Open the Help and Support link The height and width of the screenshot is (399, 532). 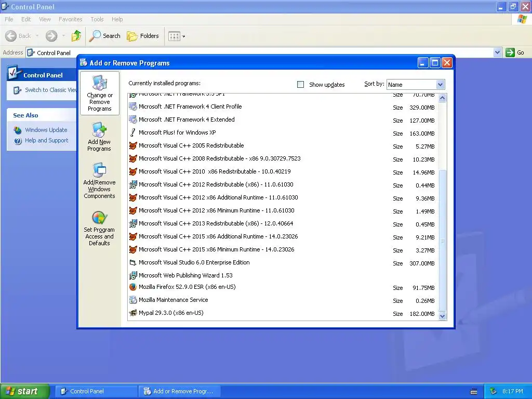[x=46, y=140]
